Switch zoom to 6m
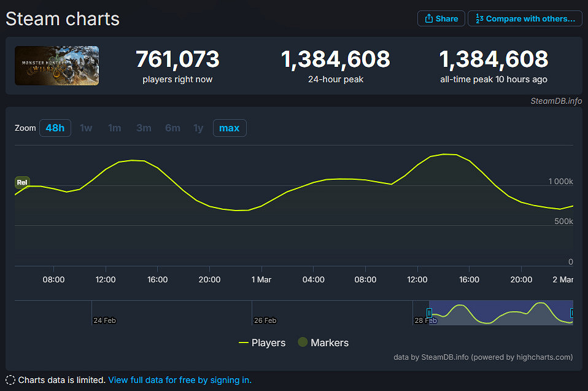 pyautogui.click(x=172, y=128)
